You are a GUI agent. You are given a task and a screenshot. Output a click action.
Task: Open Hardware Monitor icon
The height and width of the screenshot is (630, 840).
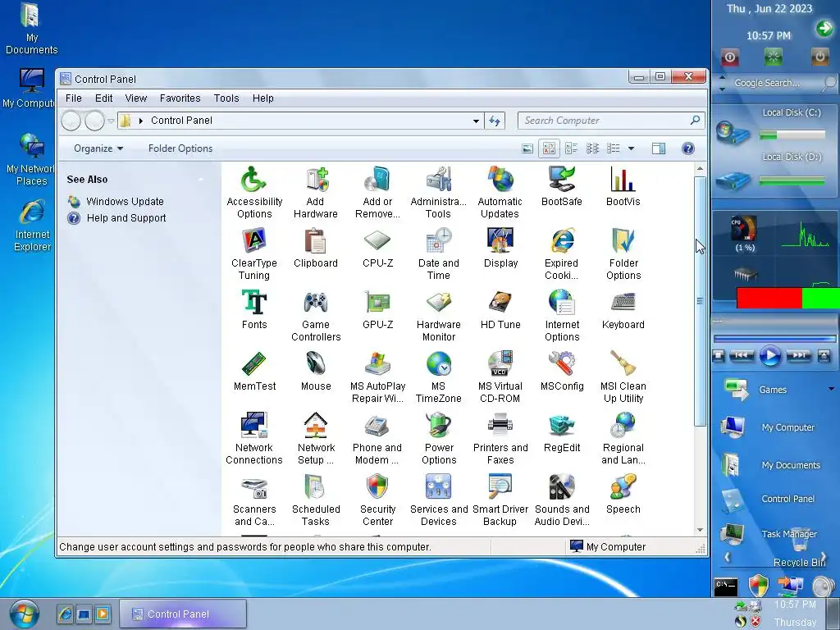[x=438, y=316]
